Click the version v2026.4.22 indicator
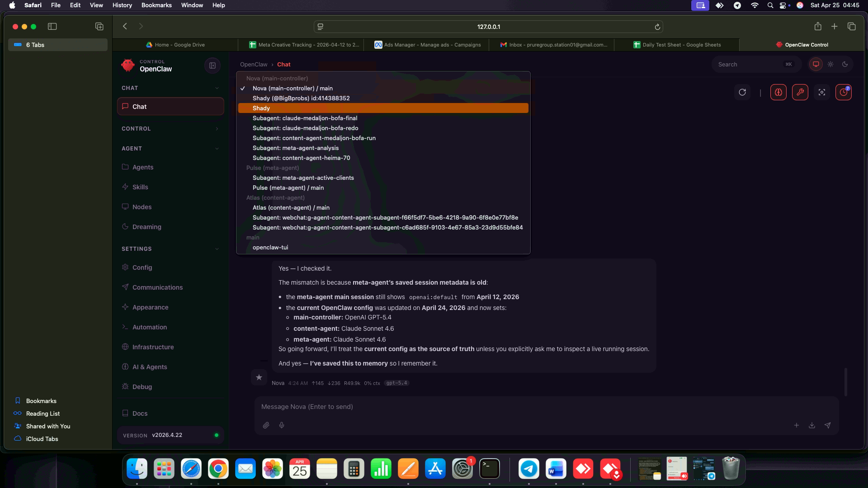Image resolution: width=868 pixels, height=488 pixels. (x=170, y=435)
